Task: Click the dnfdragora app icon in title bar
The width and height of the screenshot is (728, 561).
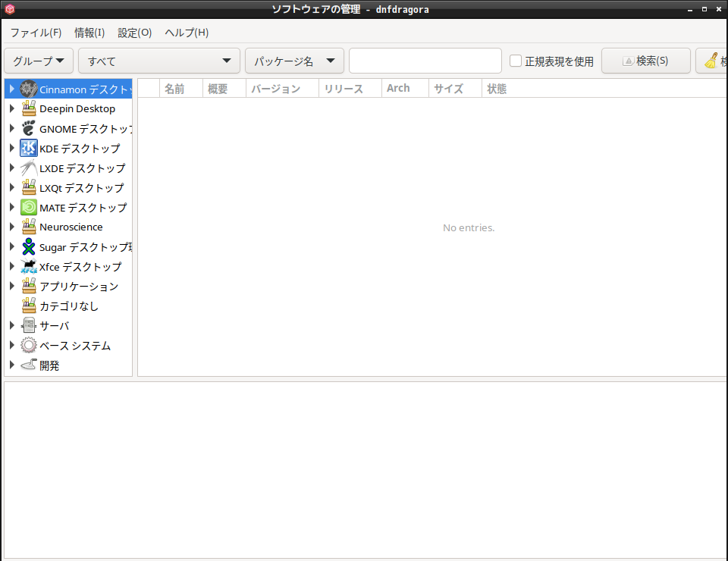Action: (10, 9)
